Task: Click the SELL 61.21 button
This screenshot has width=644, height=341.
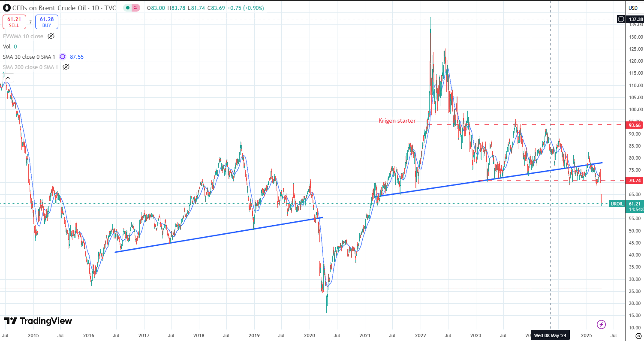Action: coord(14,22)
